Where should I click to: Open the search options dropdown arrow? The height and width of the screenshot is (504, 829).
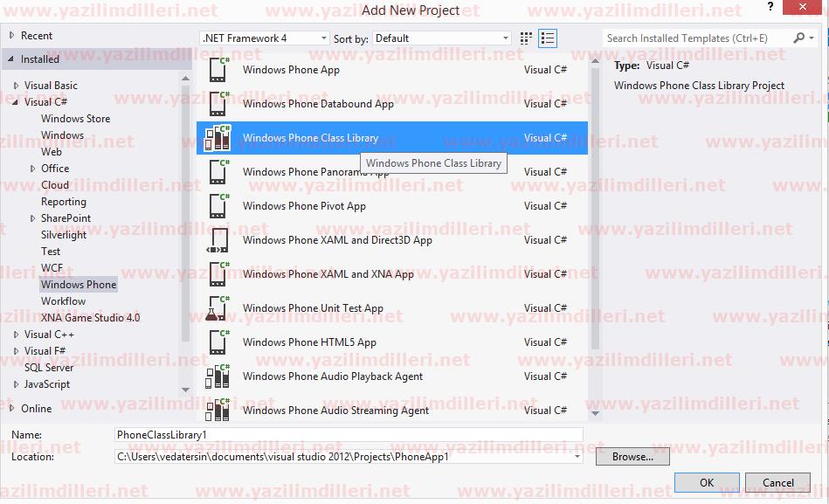coord(812,38)
